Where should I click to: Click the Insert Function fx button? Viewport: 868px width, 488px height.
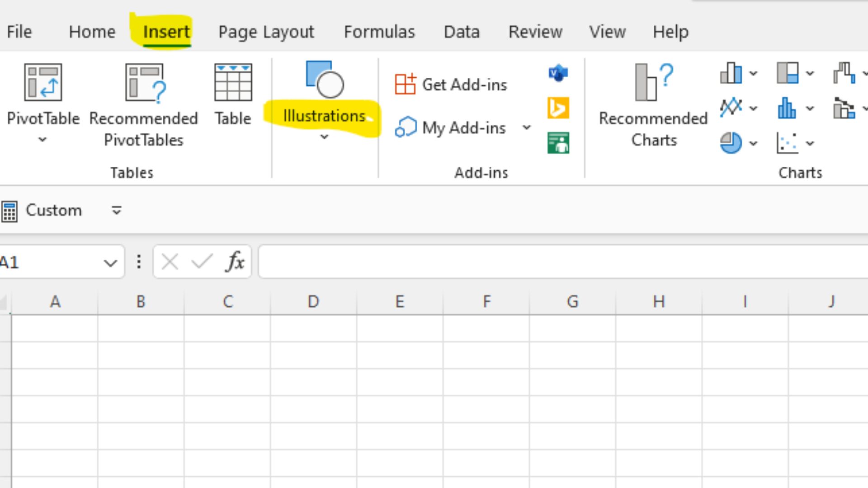pyautogui.click(x=235, y=262)
